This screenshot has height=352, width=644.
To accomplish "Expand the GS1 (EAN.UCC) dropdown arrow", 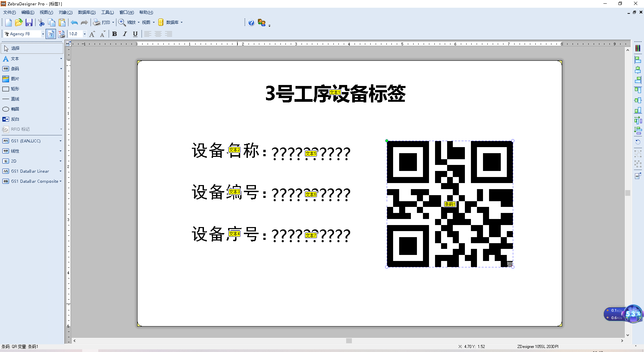I will coord(60,141).
